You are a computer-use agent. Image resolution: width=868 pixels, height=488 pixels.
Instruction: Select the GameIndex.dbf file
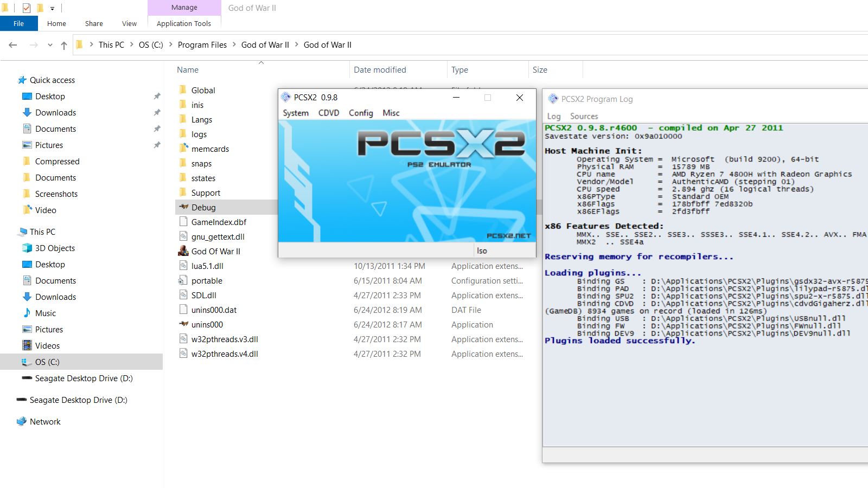(219, 222)
